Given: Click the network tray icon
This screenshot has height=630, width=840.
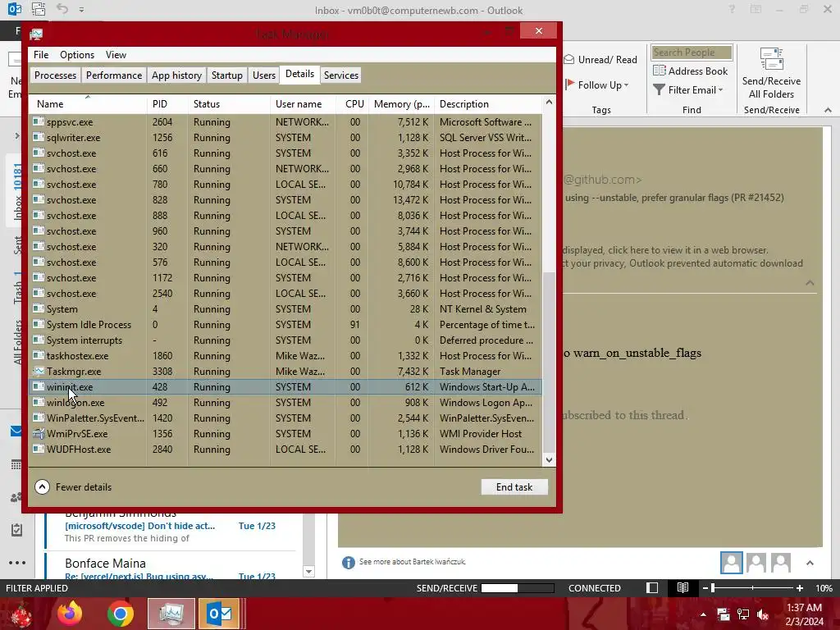Looking at the screenshot, I should pyautogui.click(x=743, y=614).
